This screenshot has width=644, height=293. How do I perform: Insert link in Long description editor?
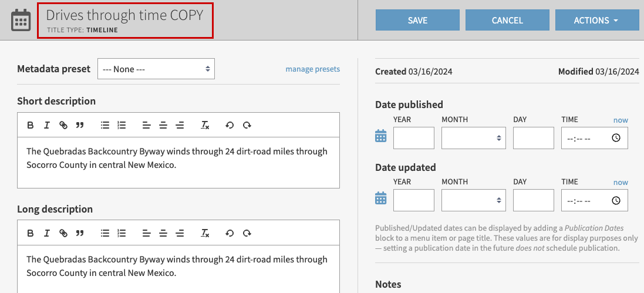pos(63,234)
